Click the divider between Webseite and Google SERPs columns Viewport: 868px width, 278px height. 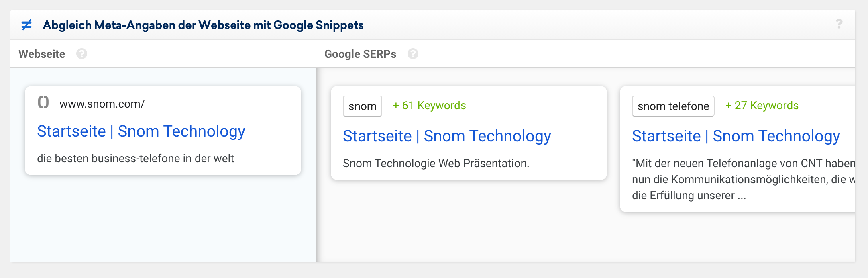coord(316,165)
